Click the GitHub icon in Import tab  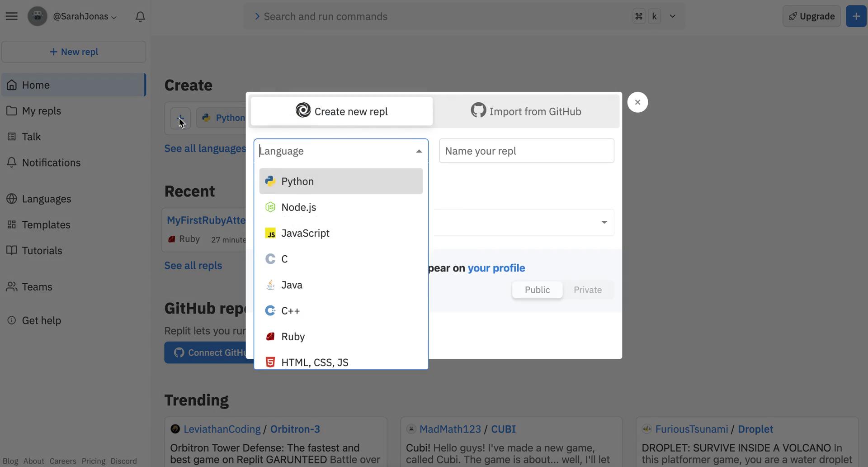pyautogui.click(x=478, y=110)
